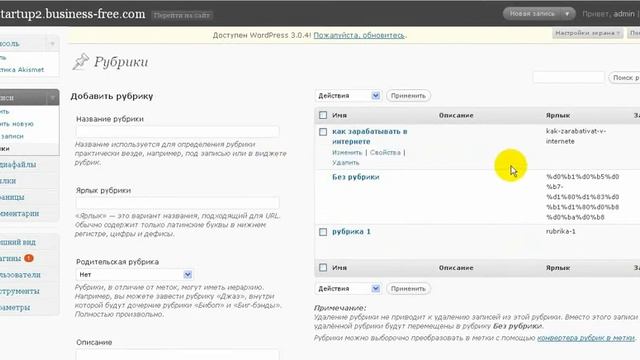Viewport: 640px width, 360px height.
Task: Toggle the footer Имя select-all checkbox
Action: pyautogui.click(x=323, y=268)
